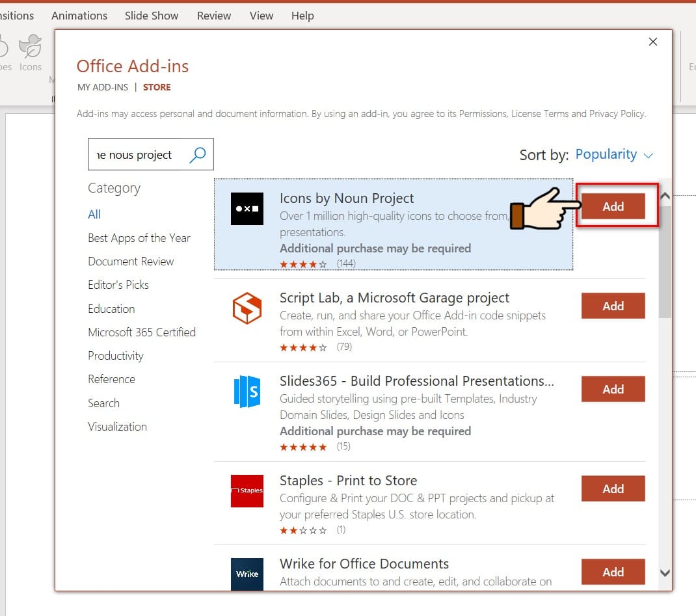Select the Productivity category
Screen dimensions: 696x616
pos(116,356)
